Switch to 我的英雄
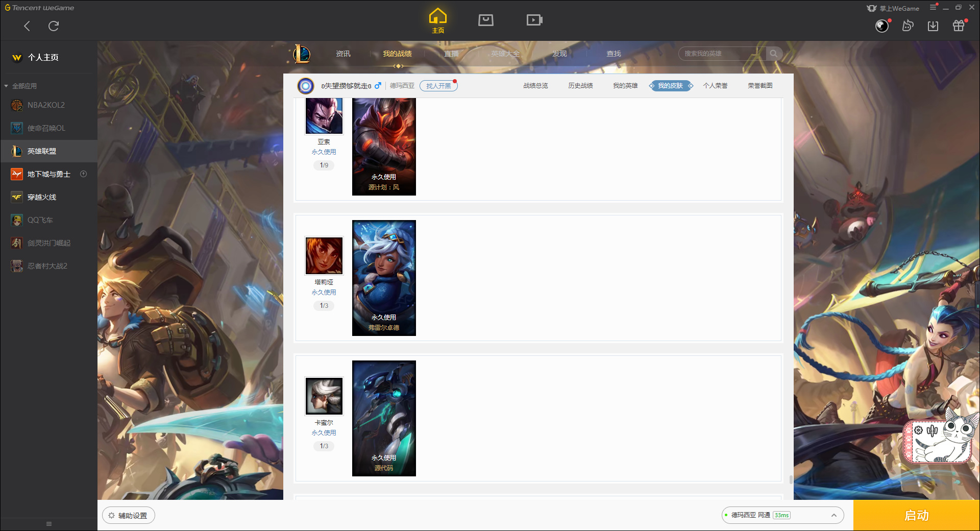This screenshot has width=980, height=531. 625,86
